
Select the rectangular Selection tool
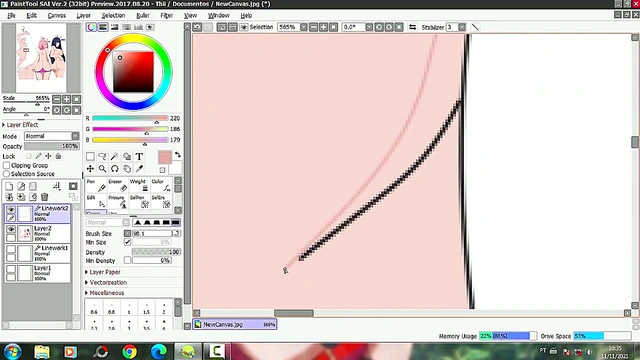tap(90, 156)
